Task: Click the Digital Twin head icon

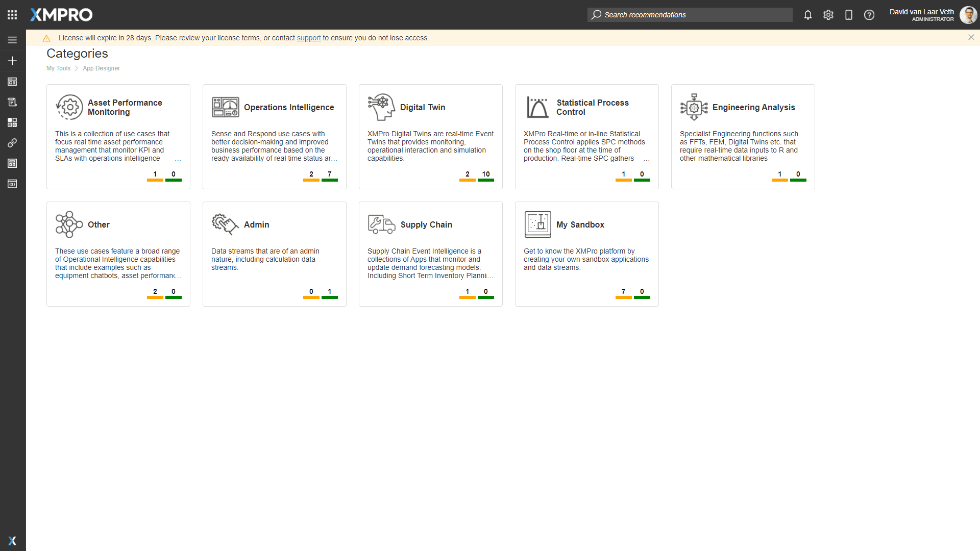Action: (381, 107)
